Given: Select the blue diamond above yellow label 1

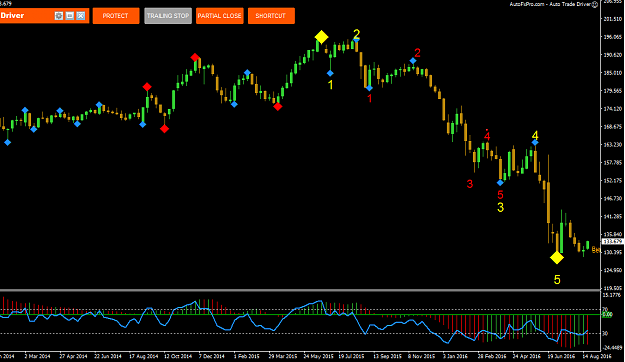Looking at the screenshot, I should click(330, 73).
